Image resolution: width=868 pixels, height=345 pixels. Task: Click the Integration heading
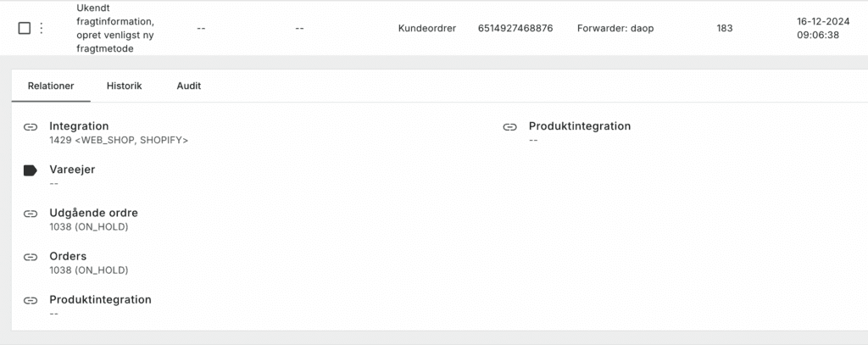(79, 126)
